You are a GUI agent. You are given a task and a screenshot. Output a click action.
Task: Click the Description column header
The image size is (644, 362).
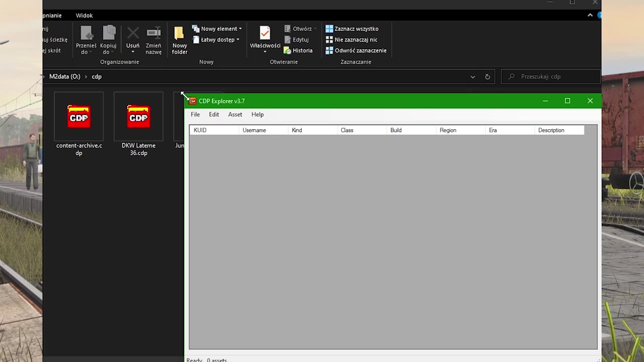(x=559, y=130)
